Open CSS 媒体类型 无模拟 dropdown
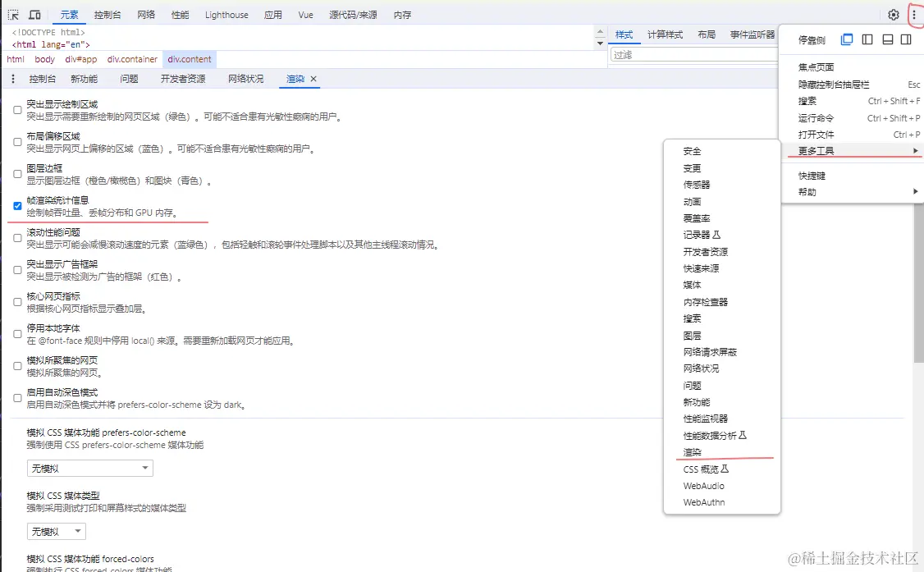 57,531
